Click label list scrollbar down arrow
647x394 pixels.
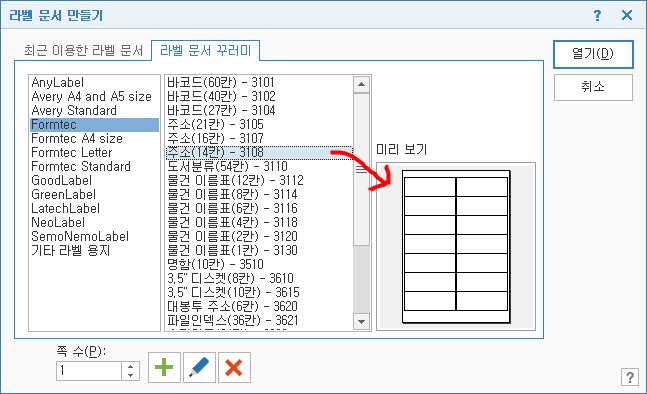pyautogui.click(x=361, y=321)
